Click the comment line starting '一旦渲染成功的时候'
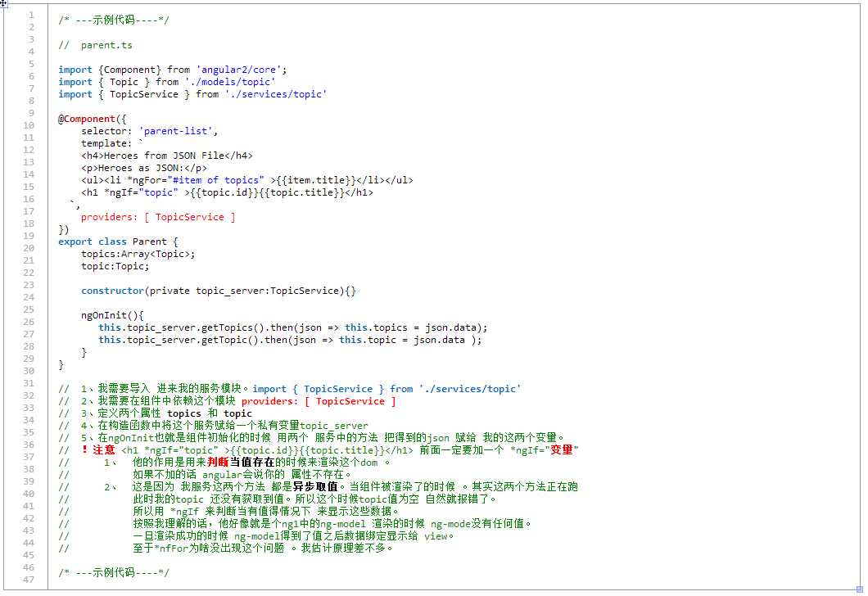Screen dimensions: 868x596 (293, 535)
